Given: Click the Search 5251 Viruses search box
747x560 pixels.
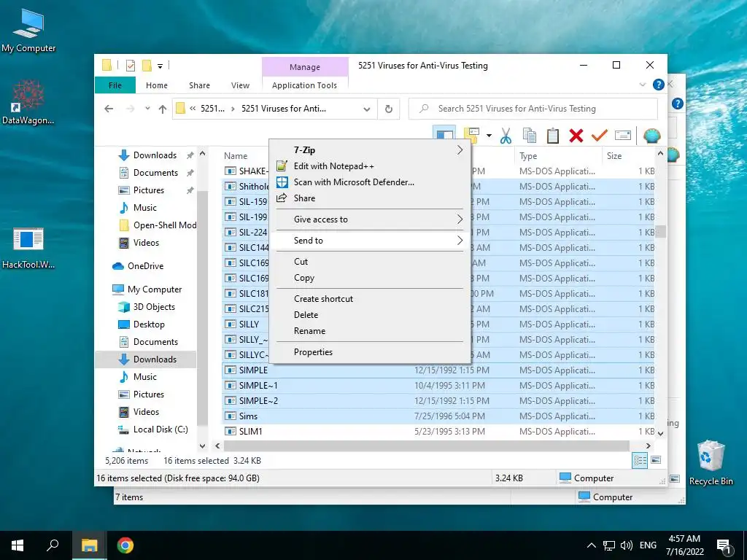Looking at the screenshot, I should (533, 109).
